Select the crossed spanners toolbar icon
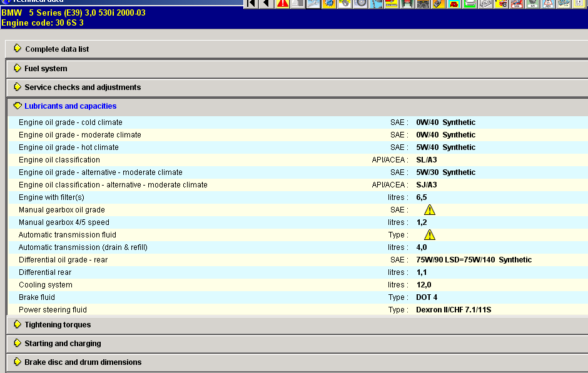Screen dimensions: 588x373 (313, 4)
